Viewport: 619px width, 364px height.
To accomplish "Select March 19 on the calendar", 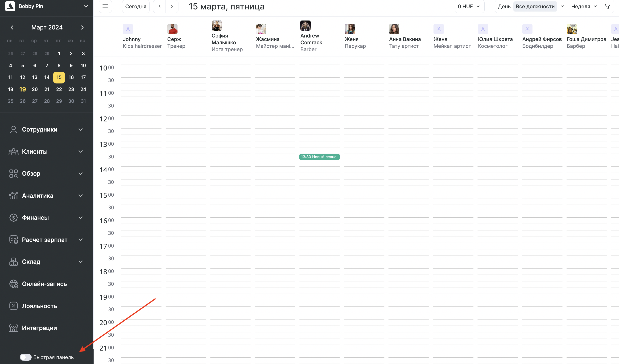I will coord(22,89).
